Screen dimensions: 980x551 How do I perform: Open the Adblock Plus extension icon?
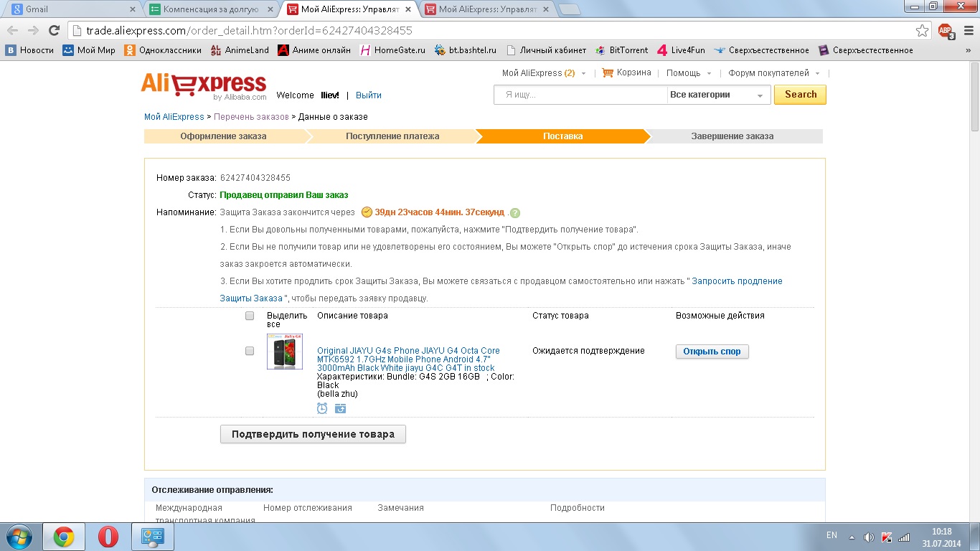[946, 31]
